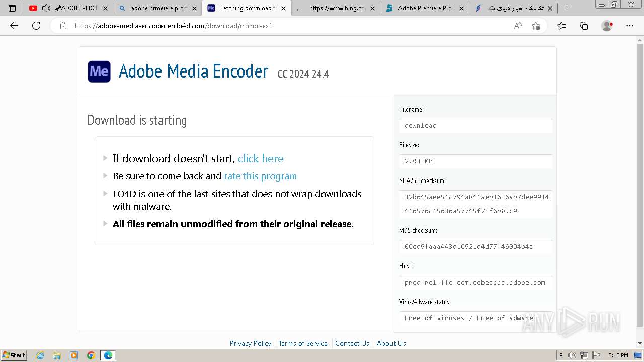This screenshot has width=644, height=362.
Task: Open the Privacy Policy link
Action: pyautogui.click(x=251, y=343)
